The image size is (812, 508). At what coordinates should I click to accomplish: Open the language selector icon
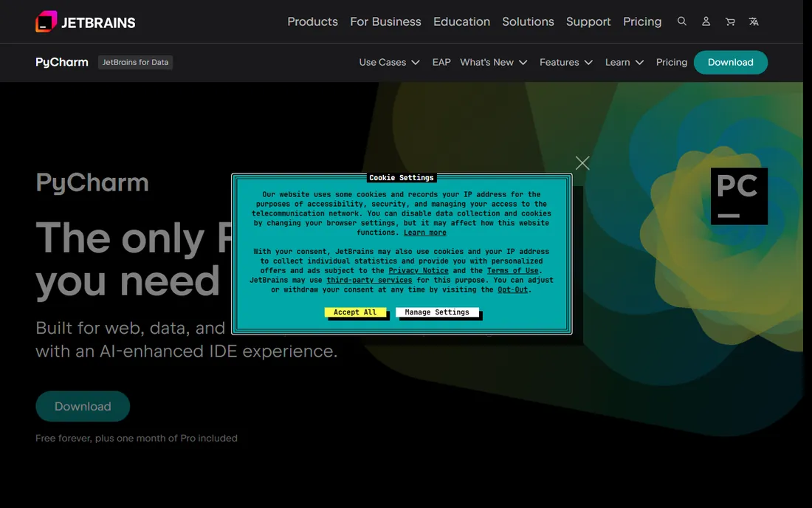tap(754, 21)
